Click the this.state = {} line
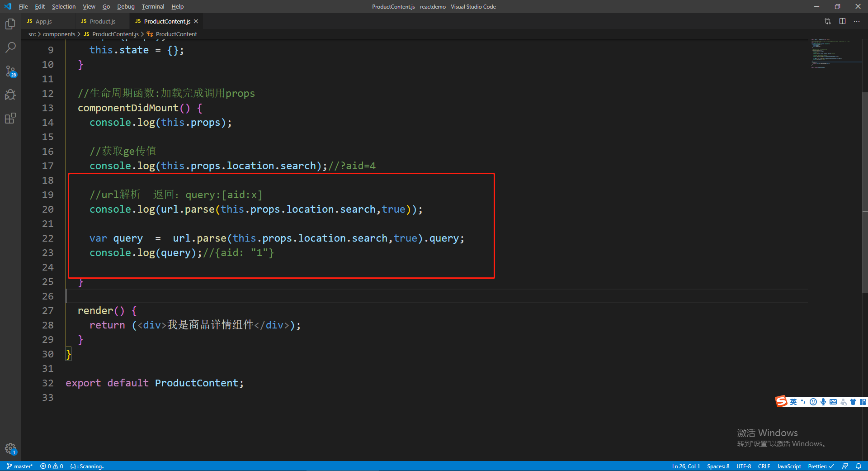The image size is (868, 471). click(x=137, y=50)
